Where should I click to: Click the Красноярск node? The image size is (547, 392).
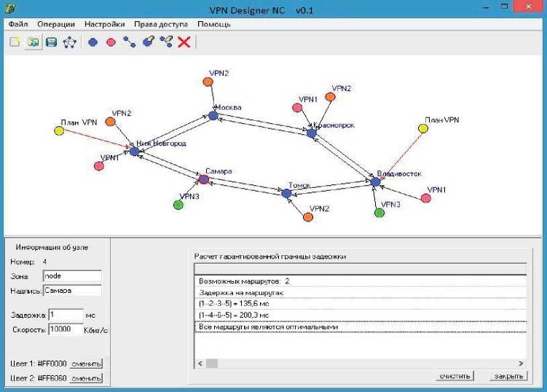click(x=311, y=133)
